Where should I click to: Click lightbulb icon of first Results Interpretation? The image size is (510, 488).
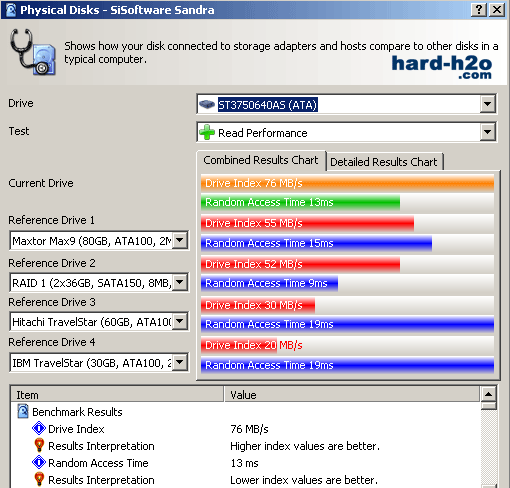(39, 446)
